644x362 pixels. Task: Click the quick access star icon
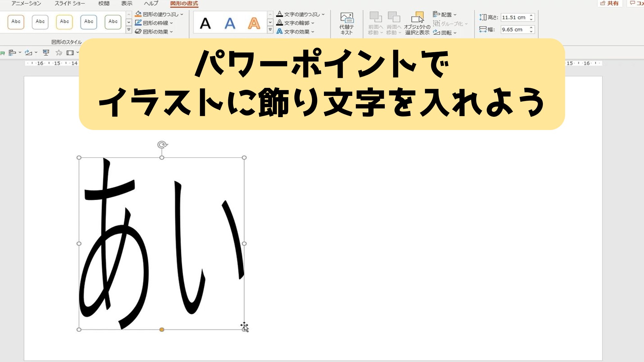(59, 53)
